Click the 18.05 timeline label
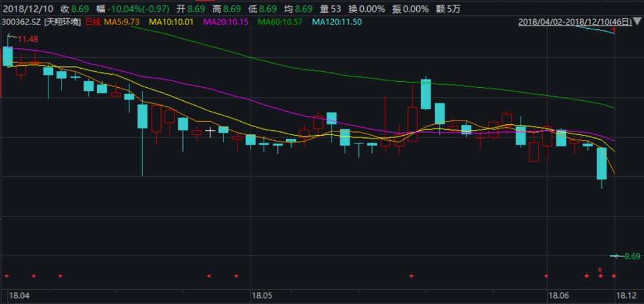644x304 pixels. (262, 296)
